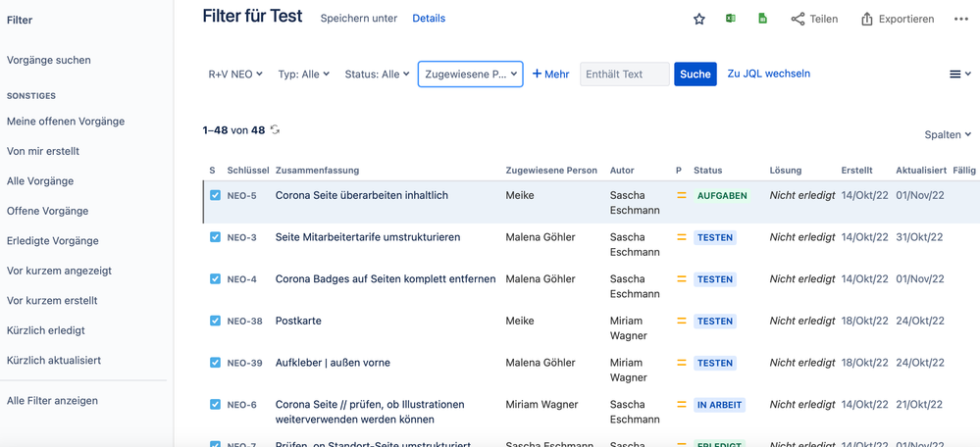Refresh the search results count
980x447 pixels.
pos(276,130)
